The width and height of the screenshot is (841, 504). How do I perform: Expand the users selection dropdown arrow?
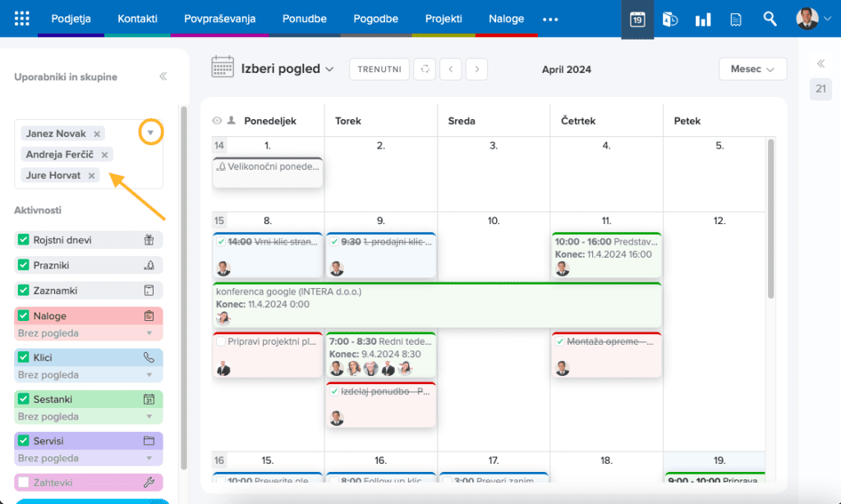[x=150, y=132]
